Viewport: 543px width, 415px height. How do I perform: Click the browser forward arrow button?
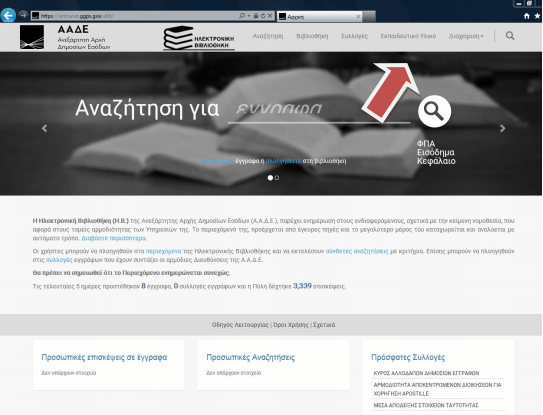(x=23, y=15)
